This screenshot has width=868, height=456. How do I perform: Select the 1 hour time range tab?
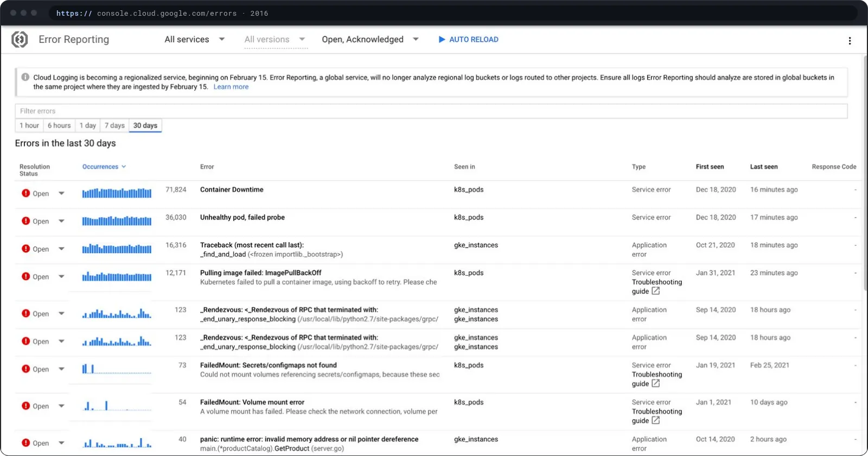tap(29, 125)
